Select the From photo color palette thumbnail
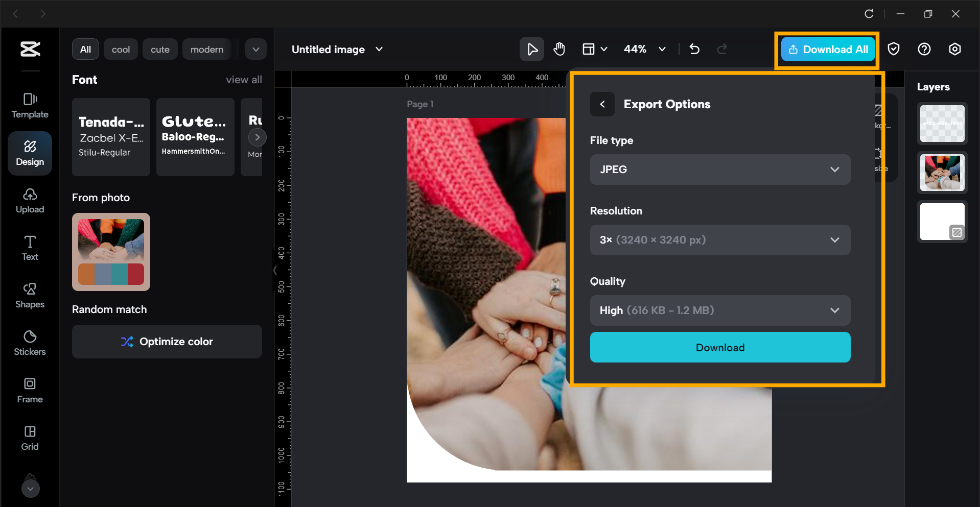The height and width of the screenshot is (507, 980). click(111, 252)
